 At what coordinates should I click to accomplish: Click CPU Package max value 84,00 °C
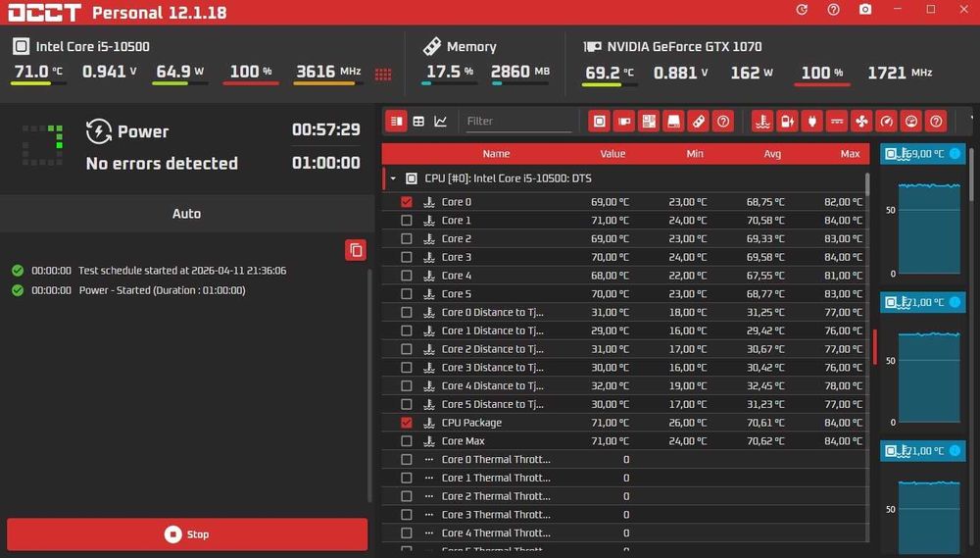point(843,423)
